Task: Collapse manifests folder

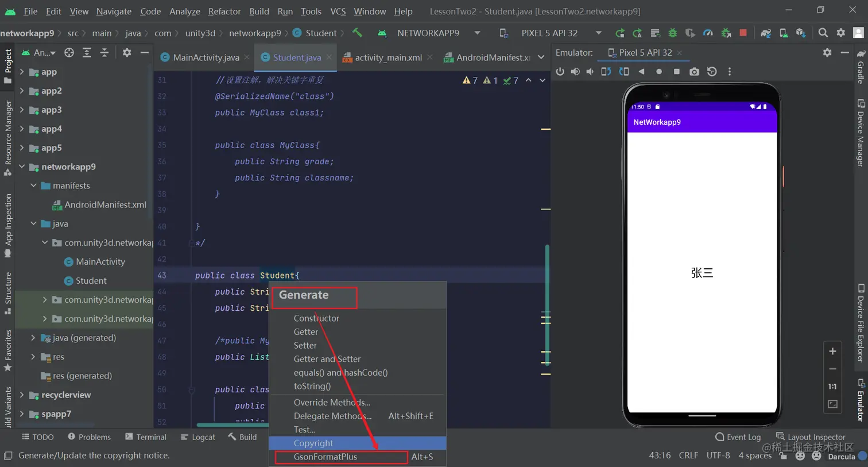Action: (33, 186)
